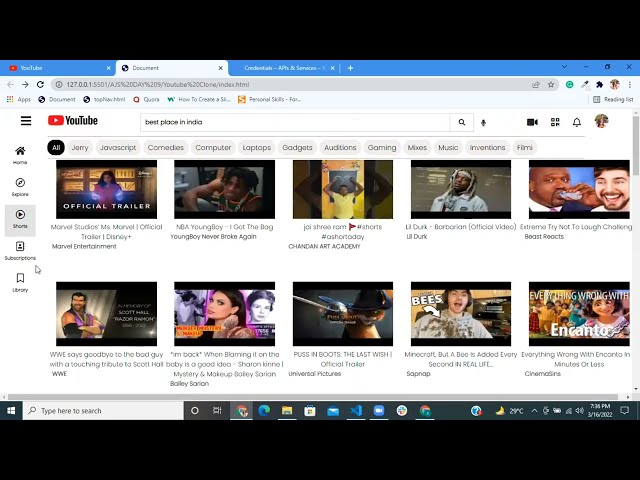Open Subscriptions in the sidebar
Screen dimensions: 640x480
tap(20, 251)
